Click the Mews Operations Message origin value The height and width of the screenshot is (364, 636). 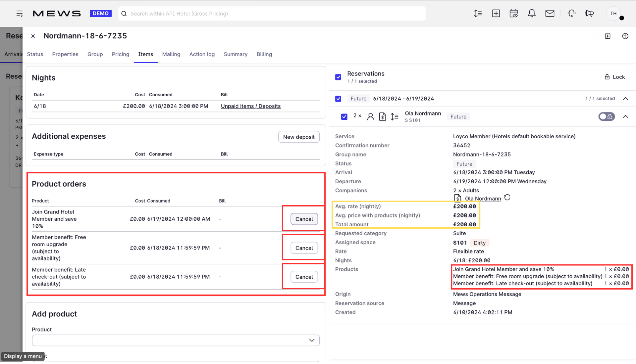point(487,294)
